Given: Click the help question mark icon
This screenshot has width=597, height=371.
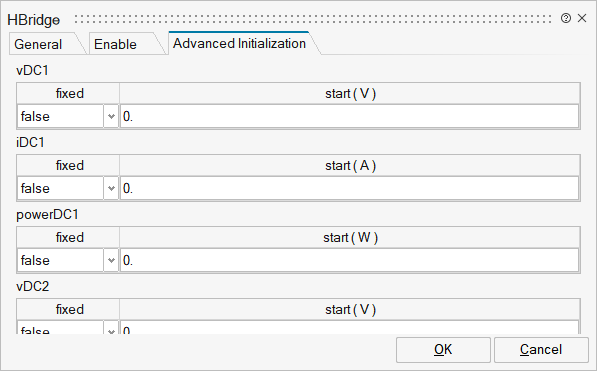Looking at the screenshot, I should [x=566, y=18].
